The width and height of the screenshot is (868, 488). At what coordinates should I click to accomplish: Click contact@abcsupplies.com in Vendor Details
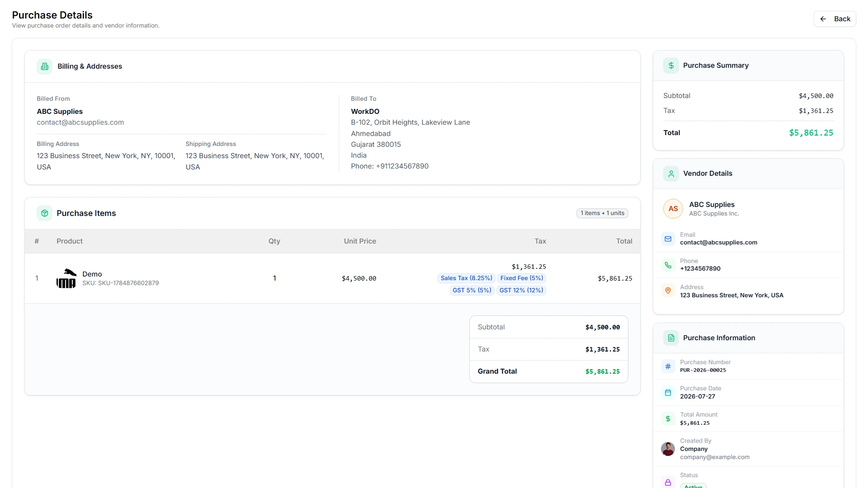(718, 243)
